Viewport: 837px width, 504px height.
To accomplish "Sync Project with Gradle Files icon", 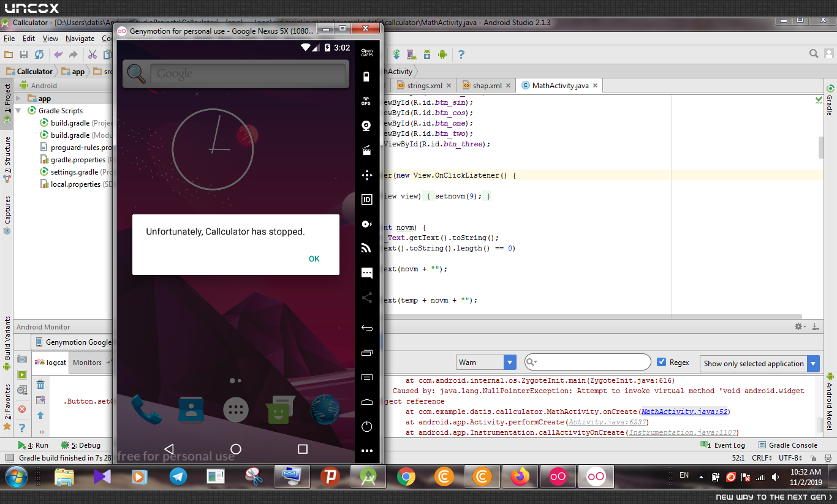I will click(397, 55).
